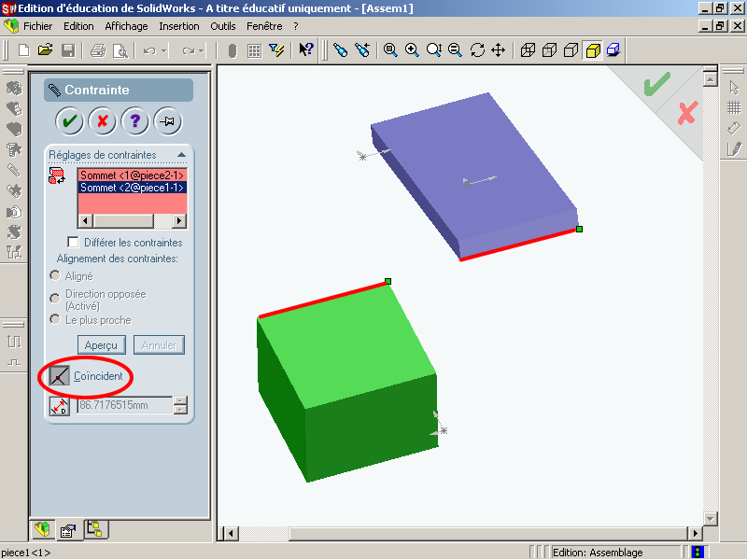Click green vertex on blue part
The image size is (747, 560).
coord(579,229)
